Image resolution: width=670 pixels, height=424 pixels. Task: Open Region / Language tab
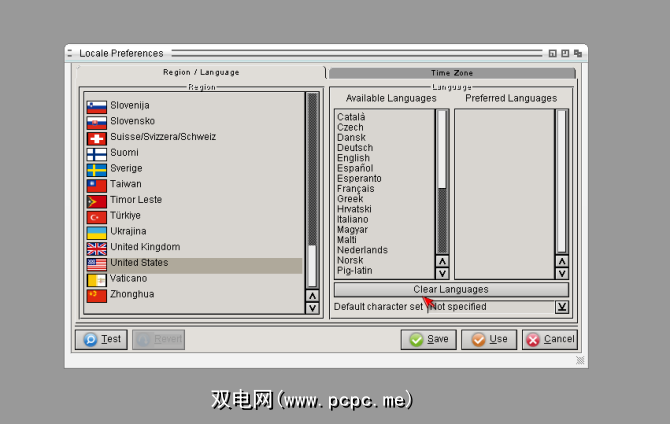point(201,72)
